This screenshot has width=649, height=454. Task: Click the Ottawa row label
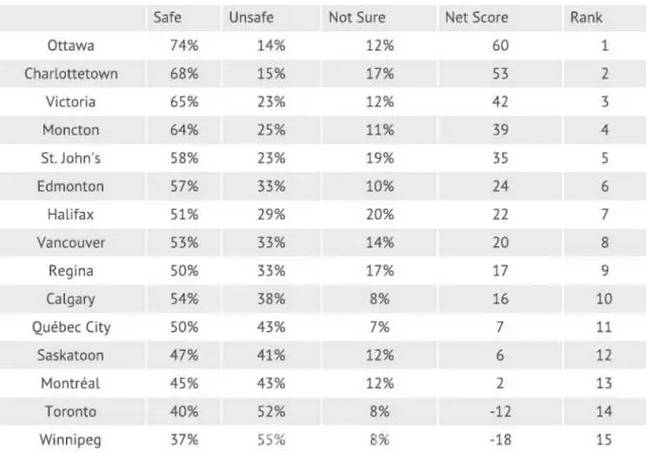tap(71, 46)
